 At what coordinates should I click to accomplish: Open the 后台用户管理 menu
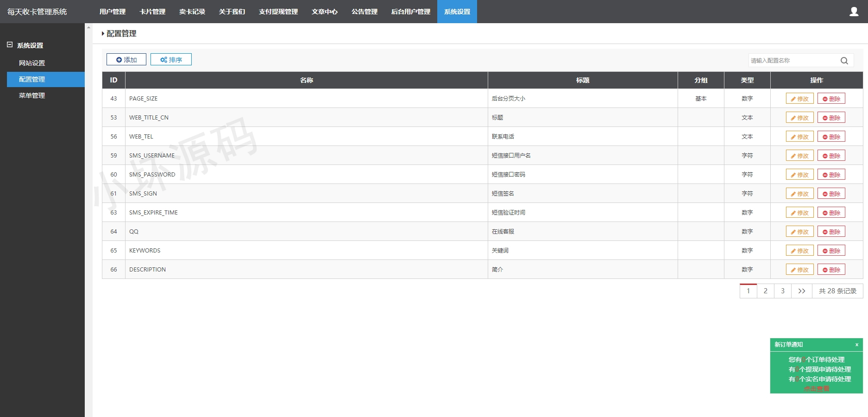pos(411,12)
